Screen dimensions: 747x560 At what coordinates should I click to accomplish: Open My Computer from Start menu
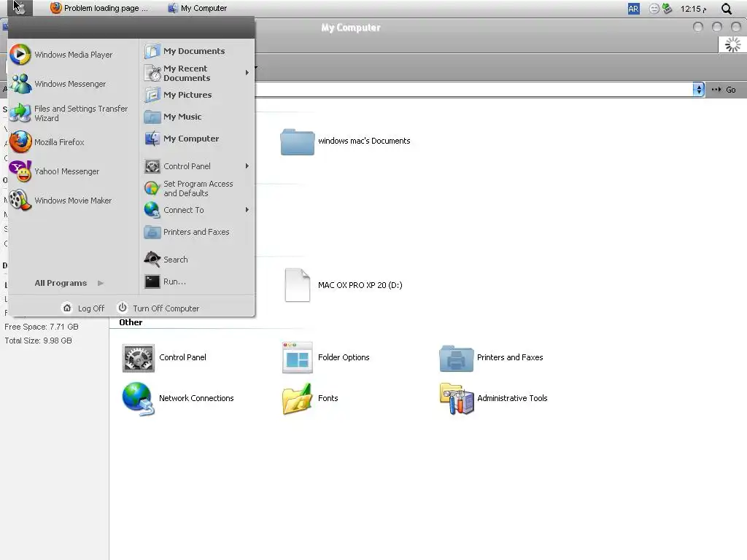coord(182,139)
